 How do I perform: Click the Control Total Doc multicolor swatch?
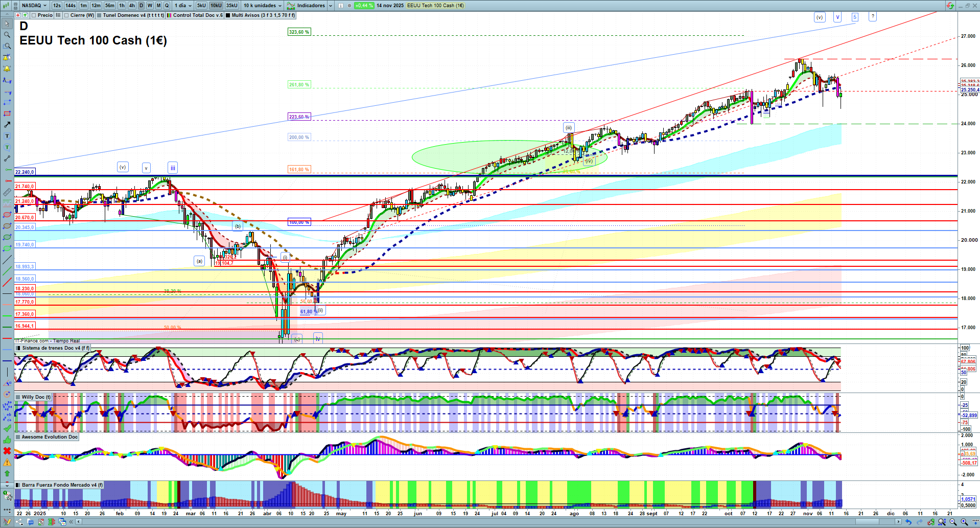tap(169, 15)
